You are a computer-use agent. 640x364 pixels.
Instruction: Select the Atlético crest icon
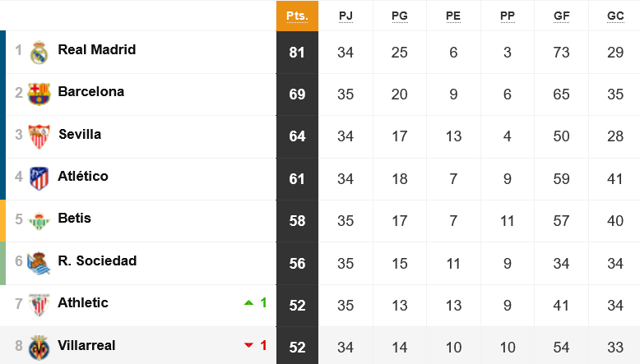click(39, 178)
